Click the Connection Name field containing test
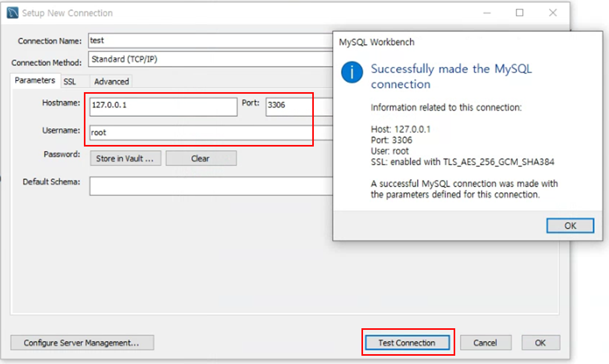Screen dimensions: 609x364 click(210, 40)
